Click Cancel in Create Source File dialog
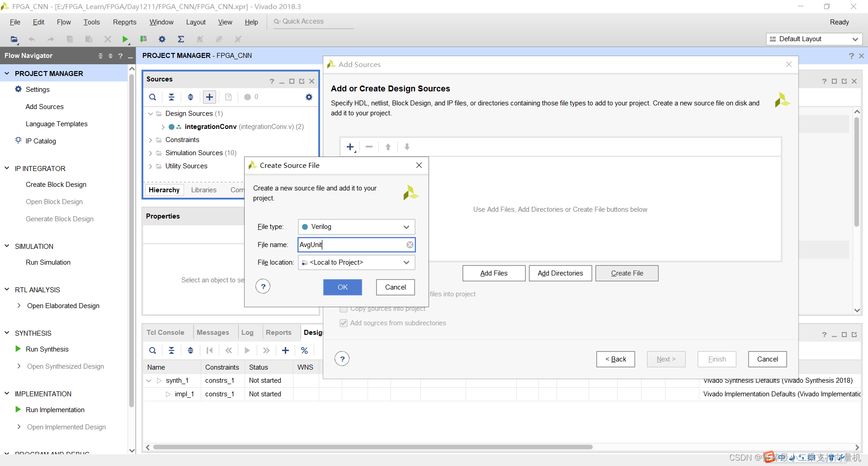The width and height of the screenshot is (868, 466). click(396, 287)
